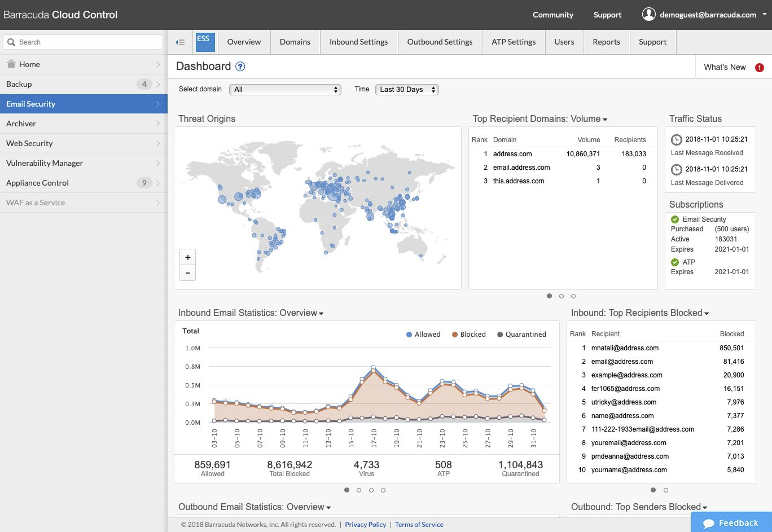
Task: Select Email Security in the sidebar
Action: point(84,104)
